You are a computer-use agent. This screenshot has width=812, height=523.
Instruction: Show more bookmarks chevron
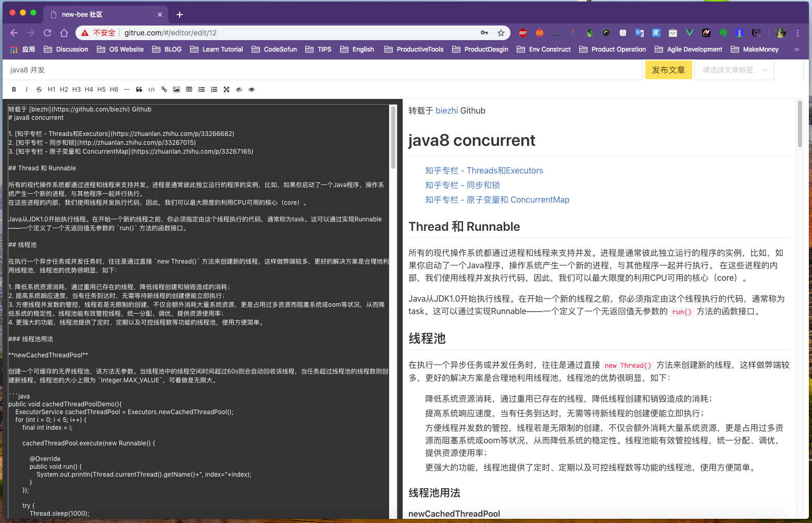pos(796,49)
